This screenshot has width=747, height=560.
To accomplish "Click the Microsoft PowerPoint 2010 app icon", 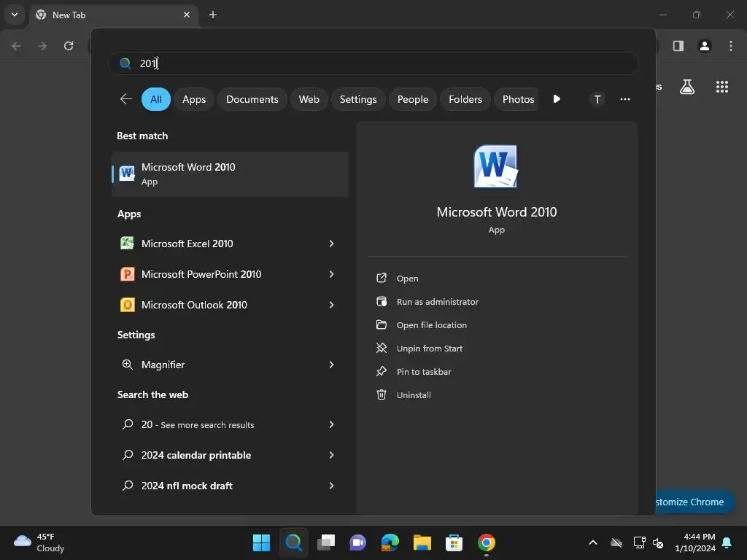I will pyautogui.click(x=127, y=274).
